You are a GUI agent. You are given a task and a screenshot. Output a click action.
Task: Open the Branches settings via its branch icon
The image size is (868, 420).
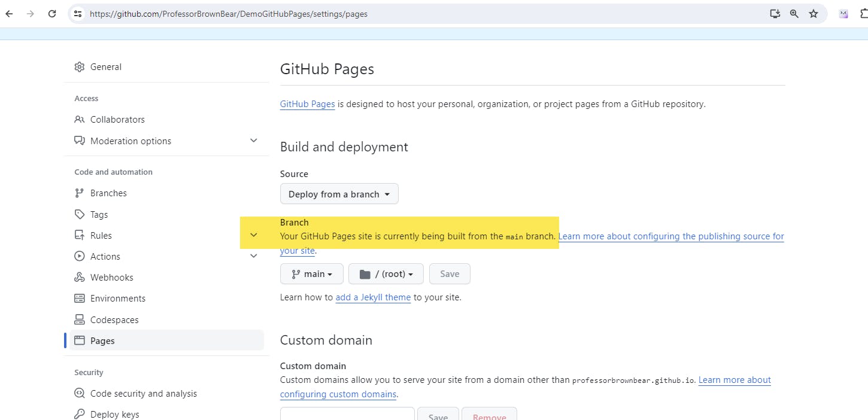click(80, 193)
